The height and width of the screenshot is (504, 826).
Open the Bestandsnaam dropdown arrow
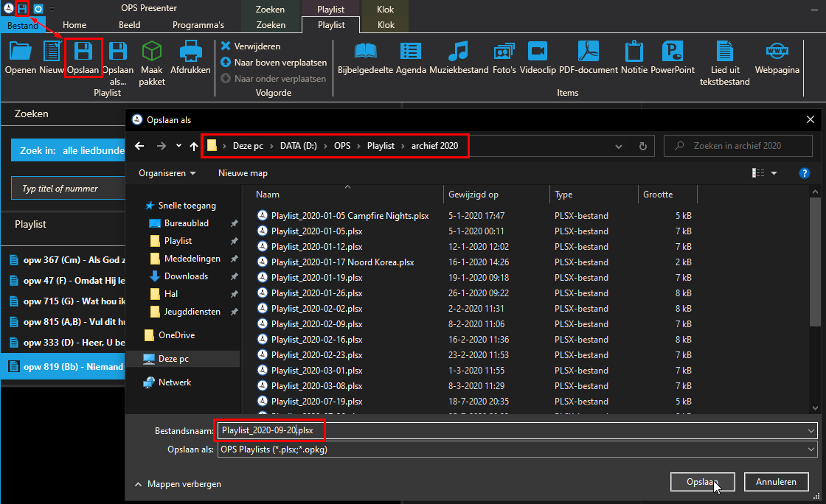(811, 431)
